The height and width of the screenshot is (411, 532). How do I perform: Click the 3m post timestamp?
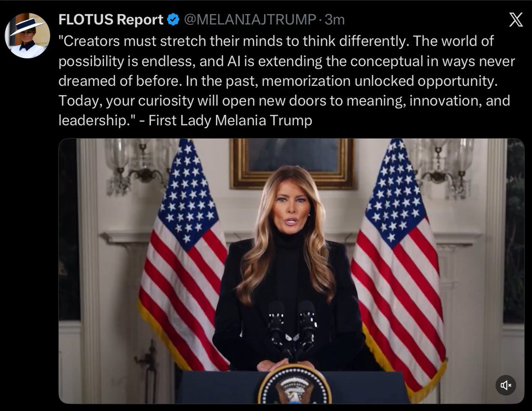[x=335, y=20]
